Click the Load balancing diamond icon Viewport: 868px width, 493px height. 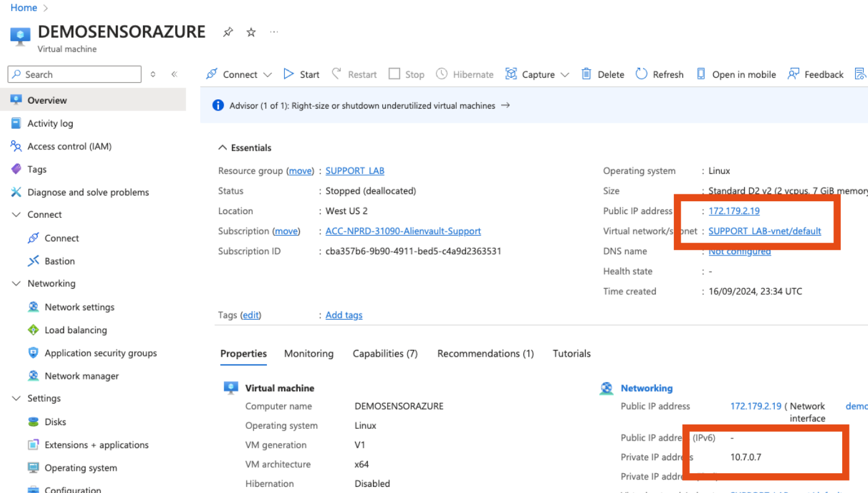[33, 330]
